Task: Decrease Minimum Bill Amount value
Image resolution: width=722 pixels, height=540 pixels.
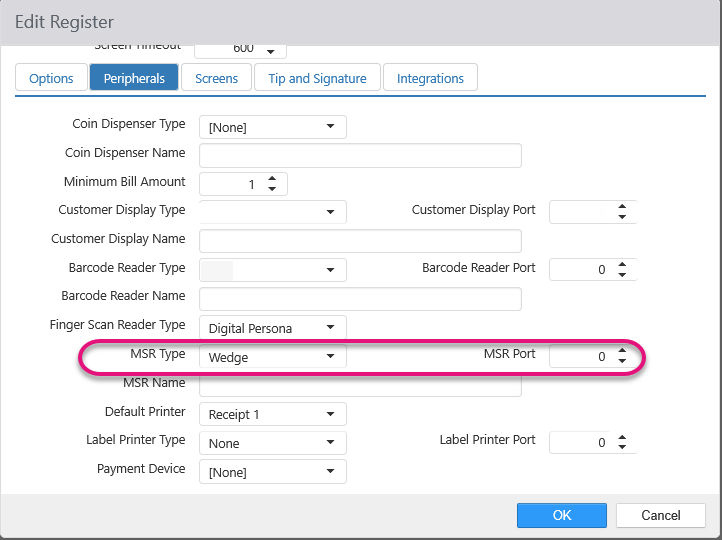Action: pyautogui.click(x=272, y=189)
